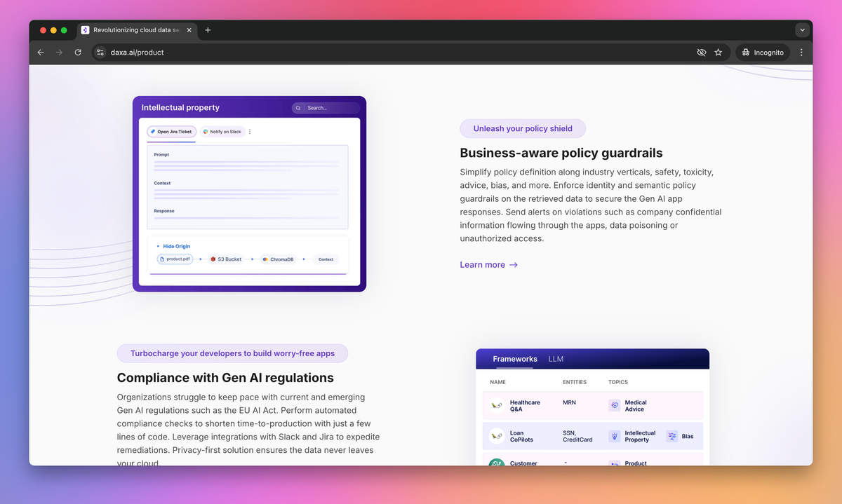This screenshot has width=842, height=504.
Task: Click the Open Jira Ticket button
Action: [171, 132]
